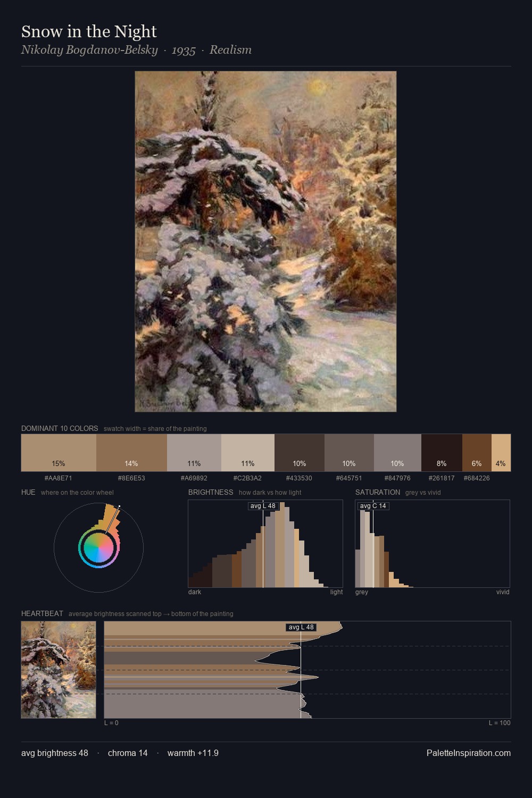Choose the #684226 brown swatch
The height and width of the screenshot is (798, 532).
(x=477, y=453)
